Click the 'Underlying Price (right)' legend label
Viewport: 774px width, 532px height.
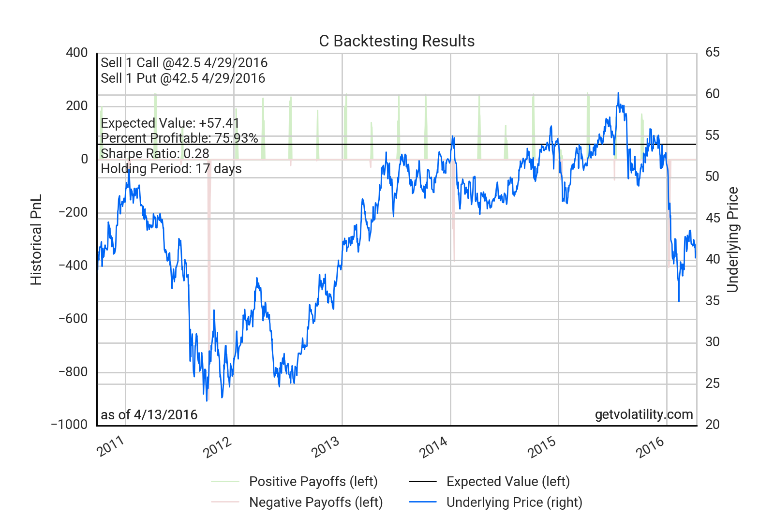(x=514, y=502)
